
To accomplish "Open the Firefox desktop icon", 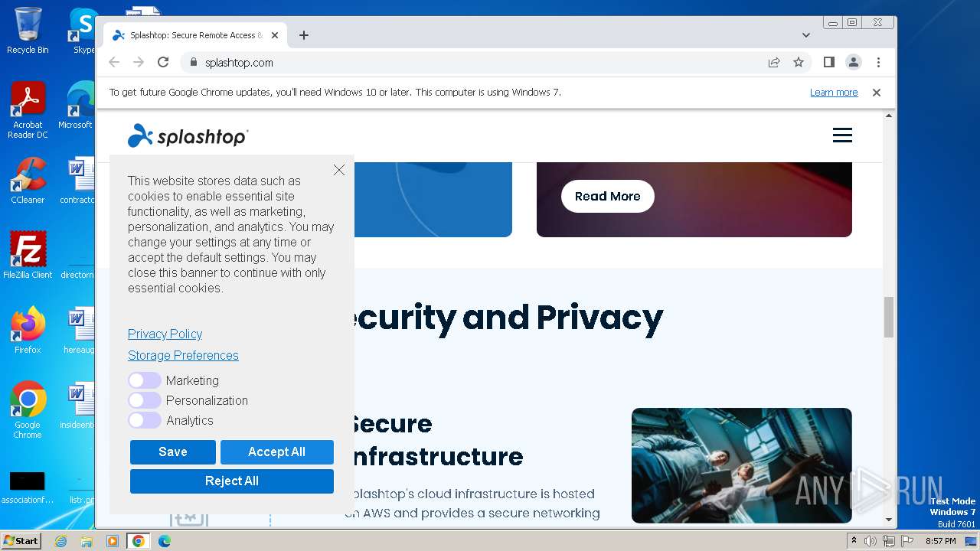I will (28, 331).
